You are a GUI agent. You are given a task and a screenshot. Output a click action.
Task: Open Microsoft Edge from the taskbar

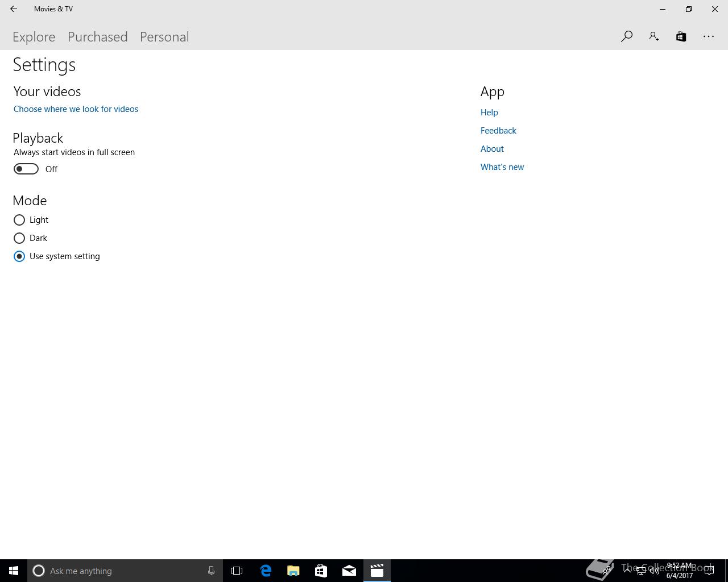coord(266,571)
